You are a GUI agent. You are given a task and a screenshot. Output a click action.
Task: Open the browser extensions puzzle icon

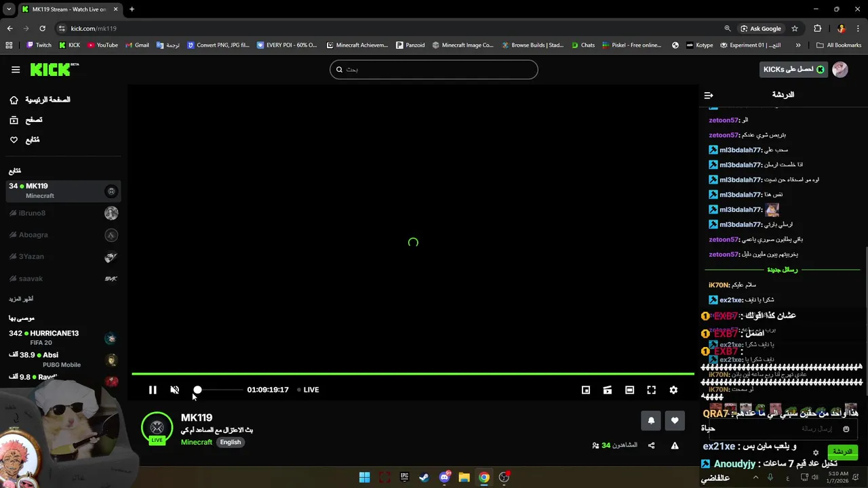817,28
